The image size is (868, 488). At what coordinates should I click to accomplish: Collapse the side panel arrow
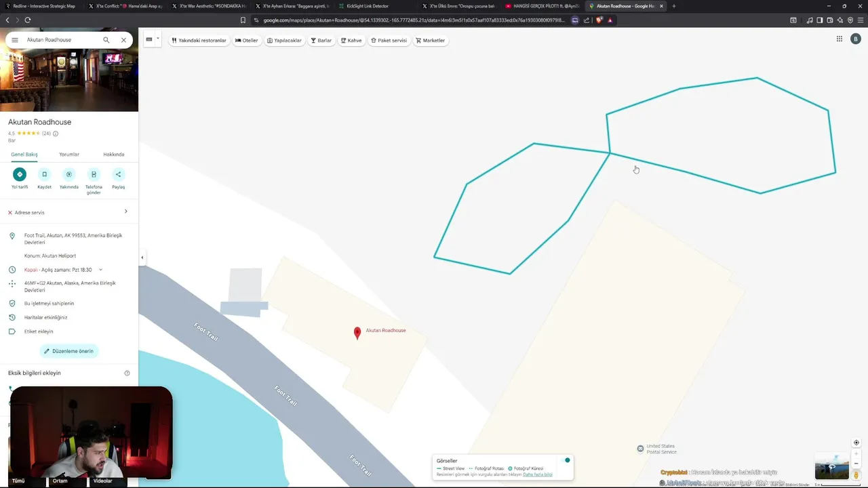(x=142, y=258)
